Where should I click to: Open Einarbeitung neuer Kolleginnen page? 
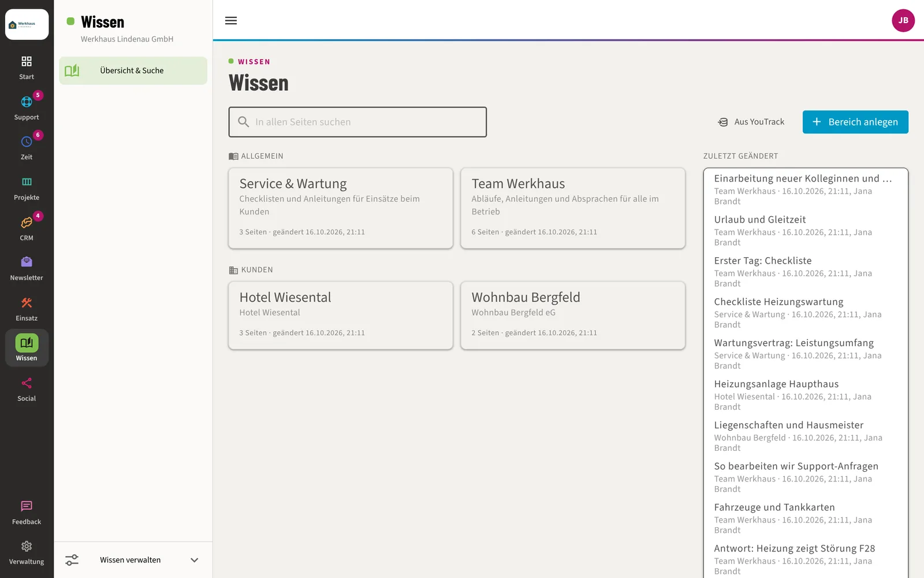(806, 190)
